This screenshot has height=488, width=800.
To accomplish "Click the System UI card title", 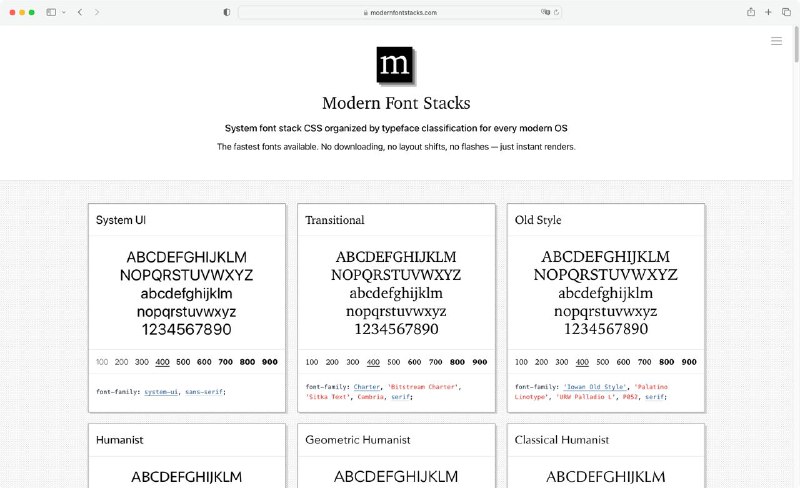I will coord(121,220).
